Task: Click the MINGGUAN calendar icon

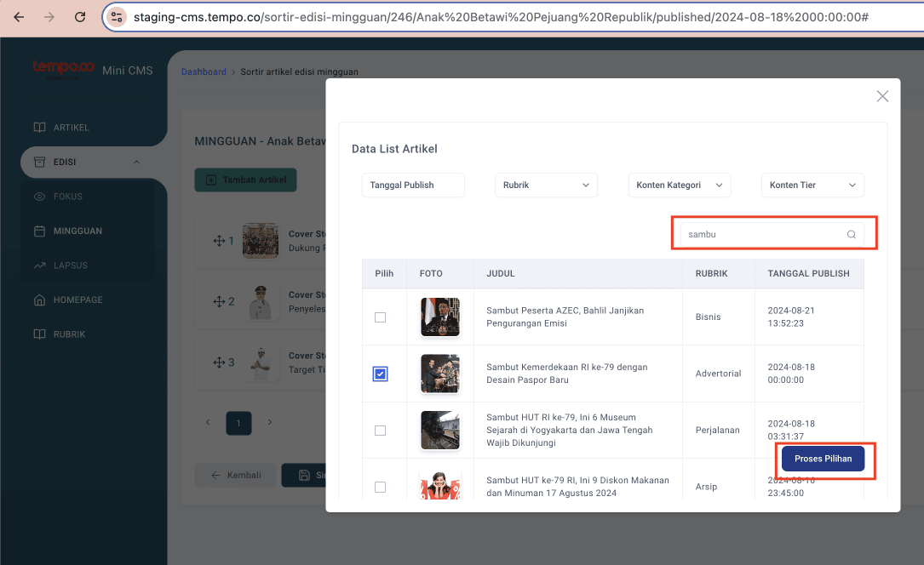Action: (x=39, y=231)
